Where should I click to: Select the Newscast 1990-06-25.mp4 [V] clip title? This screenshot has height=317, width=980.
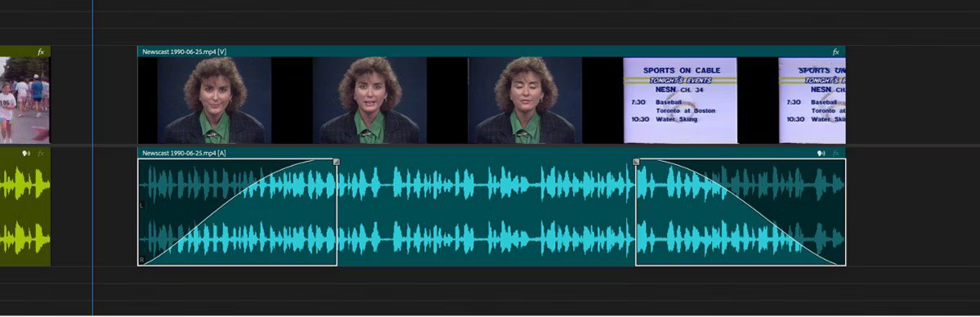(x=185, y=52)
